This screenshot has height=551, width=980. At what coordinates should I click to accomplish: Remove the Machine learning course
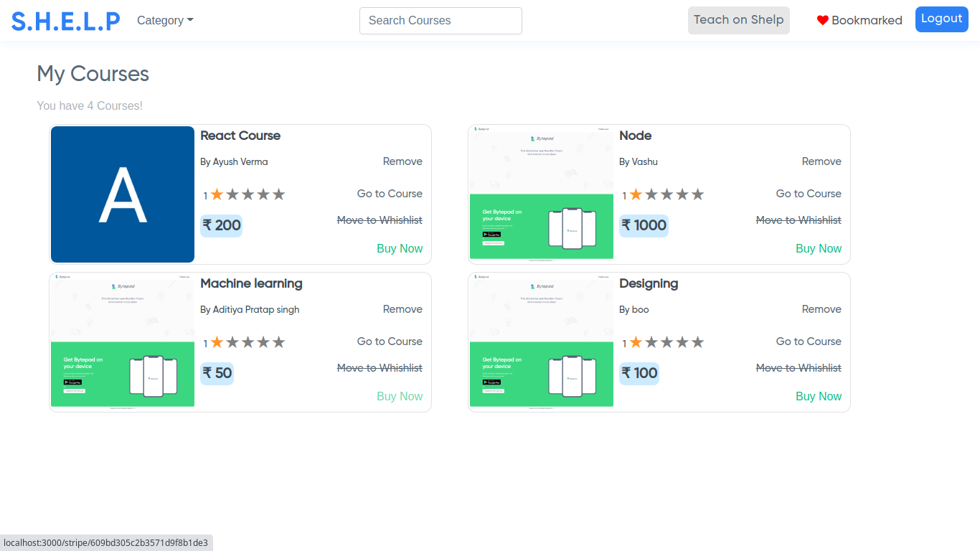(x=402, y=309)
